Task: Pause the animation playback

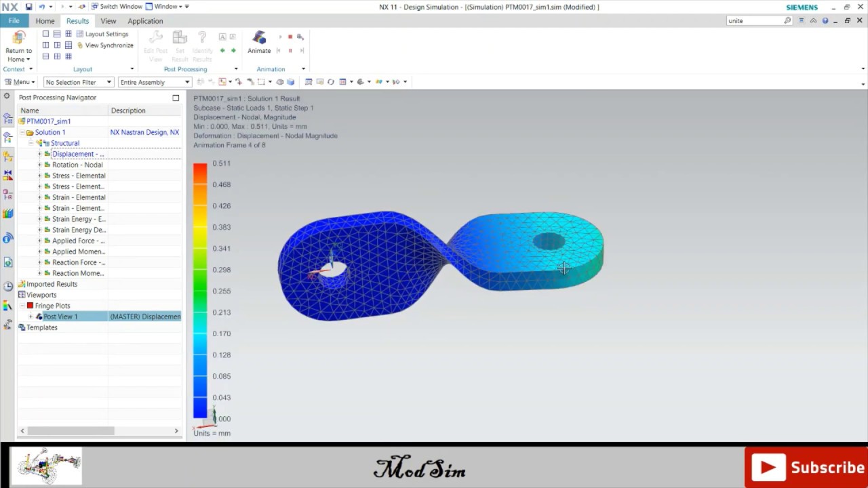Action: [x=290, y=50]
